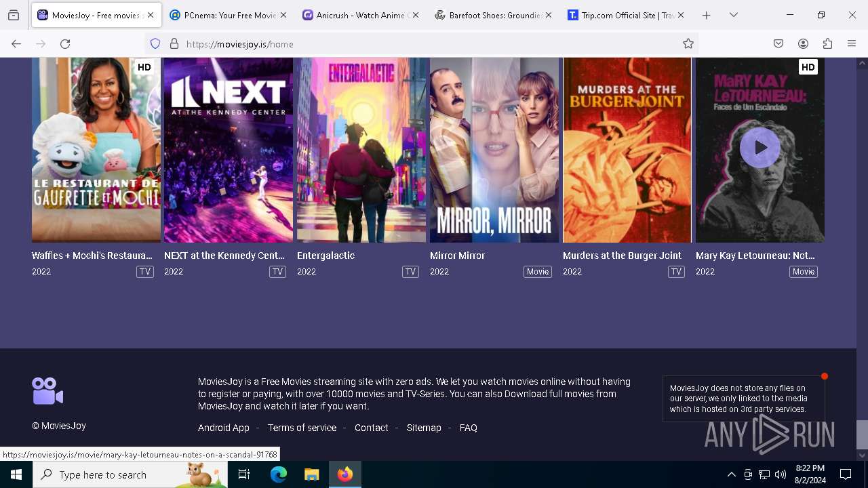Open the FAQ footer link

[x=469, y=428]
